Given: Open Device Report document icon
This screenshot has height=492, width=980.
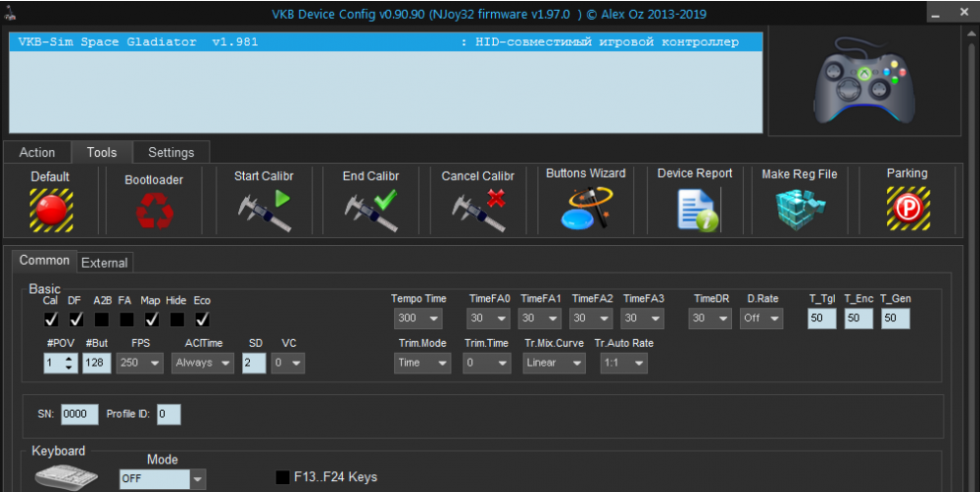Looking at the screenshot, I should click(698, 211).
